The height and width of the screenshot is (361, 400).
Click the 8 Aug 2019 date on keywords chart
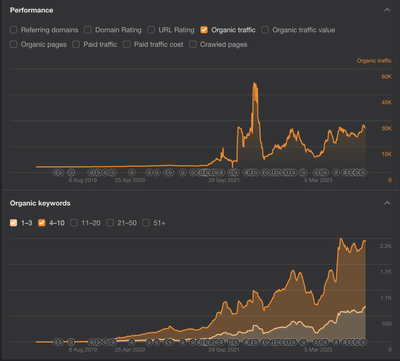[x=83, y=350]
